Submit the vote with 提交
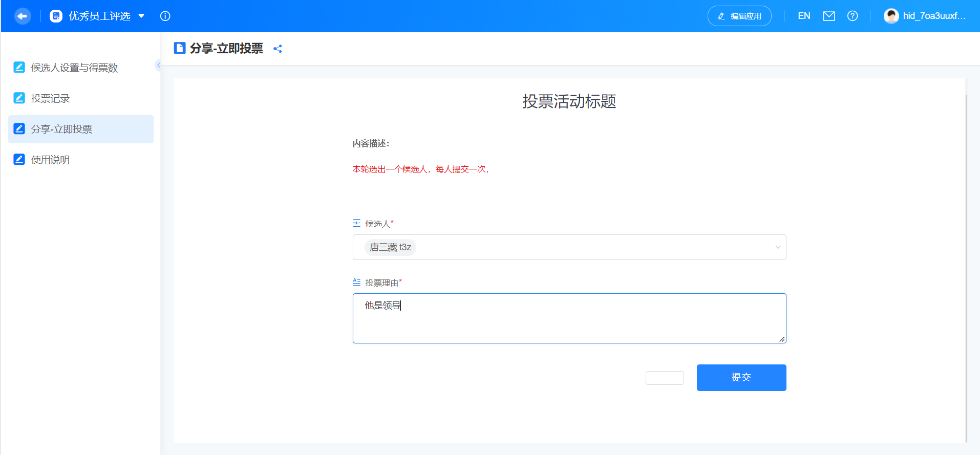This screenshot has height=455, width=980. tap(741, 378)
